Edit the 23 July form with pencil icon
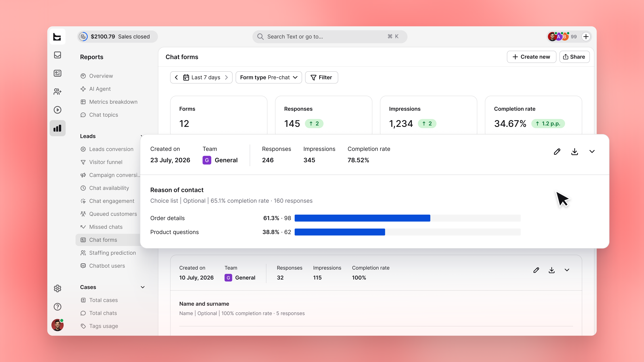 [x=557, y=152]
